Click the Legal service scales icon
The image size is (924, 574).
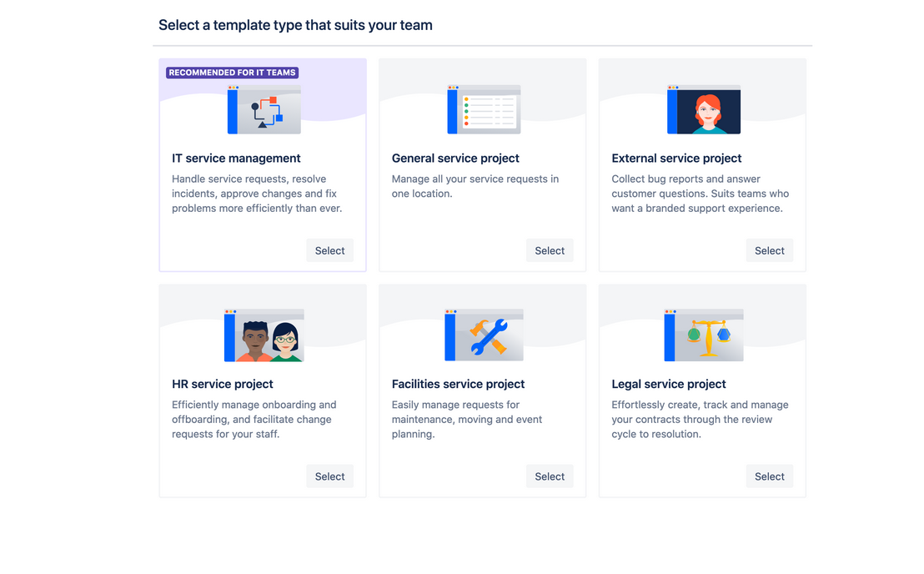[704, 335]
